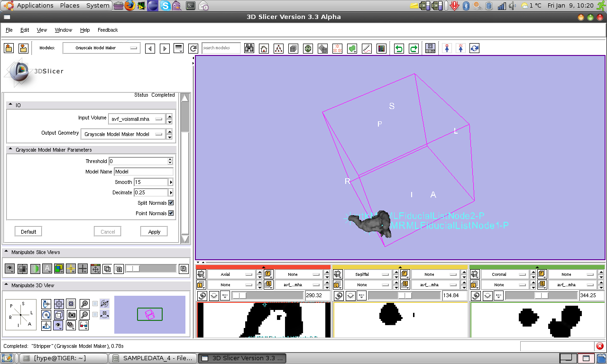Screen dimensions: 607x364
Task: Switch to SAMPLEDATA_4 file window in taskbar
Action: coord(153,358)
